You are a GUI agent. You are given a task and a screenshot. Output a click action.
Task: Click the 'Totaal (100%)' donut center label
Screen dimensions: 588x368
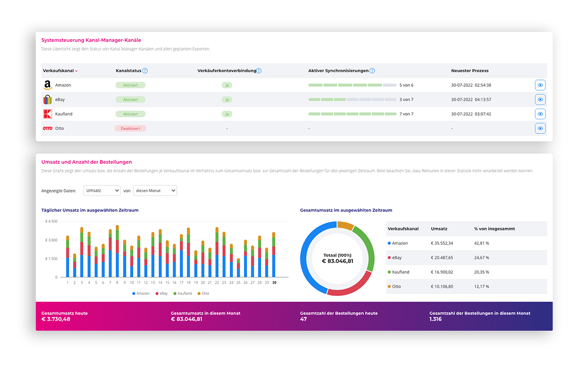tap(337, 255)
